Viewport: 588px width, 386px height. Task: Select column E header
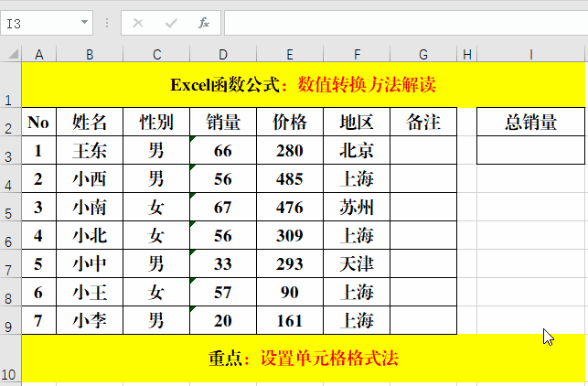pos(290,54)
